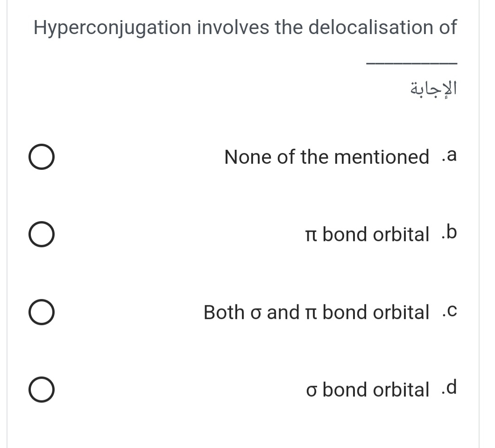This screenshot has width=495, height=448.
Task: Select the radio button beside σ bond orbital
Action: coord(41,390)
